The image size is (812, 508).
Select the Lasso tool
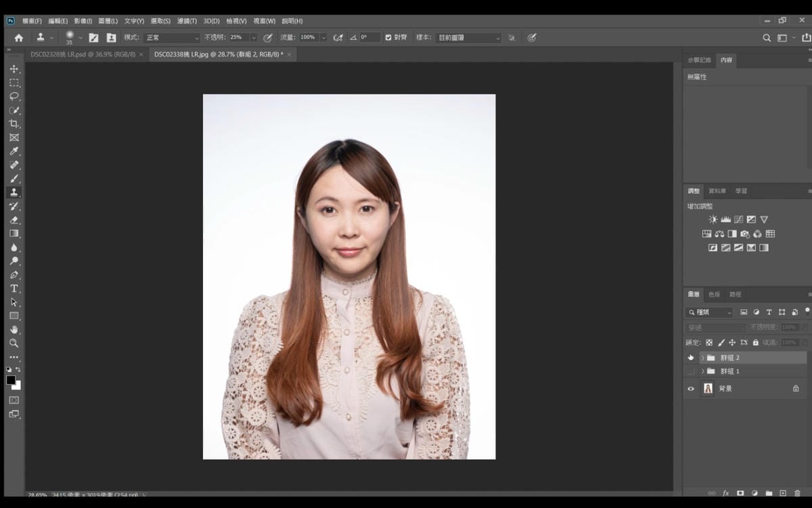click(14, 96)
